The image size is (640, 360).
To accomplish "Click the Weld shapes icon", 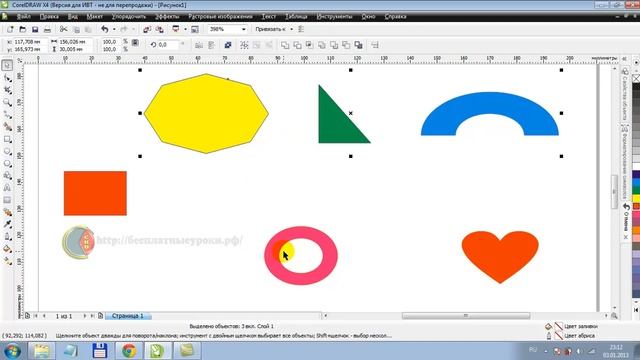I will (x=285, y=45).
